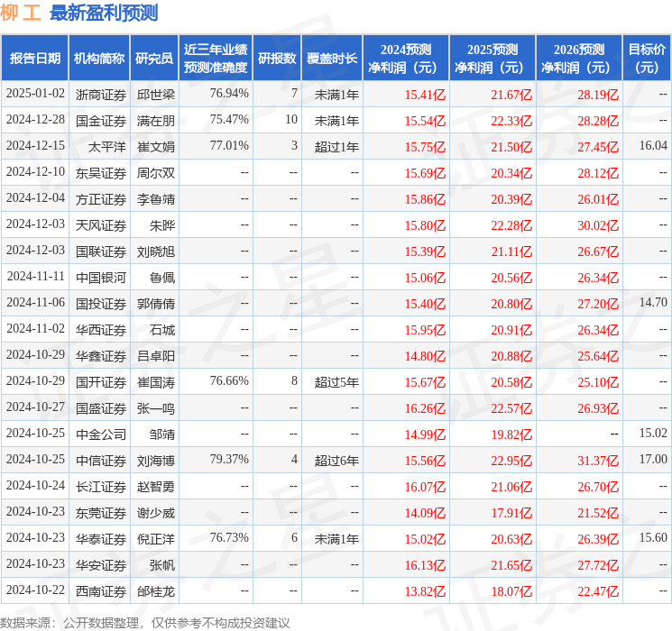Click the 2025预测净利润 column header
672x631 pixels.
point(492,58)
